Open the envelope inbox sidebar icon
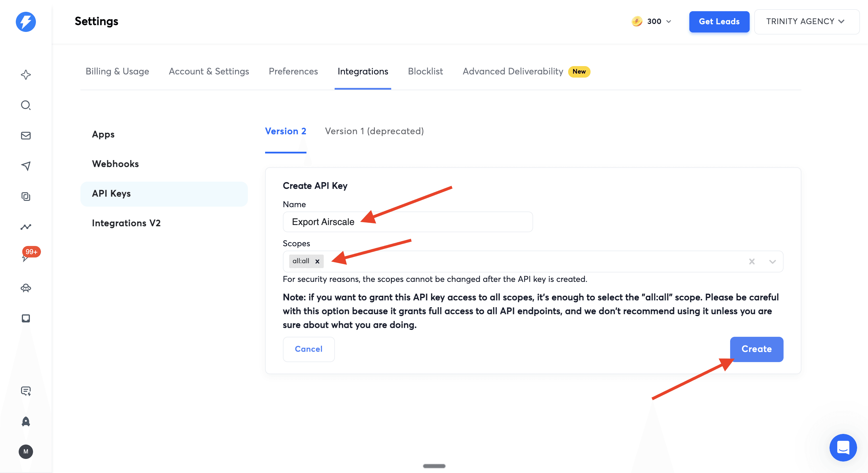 [26, 136]
